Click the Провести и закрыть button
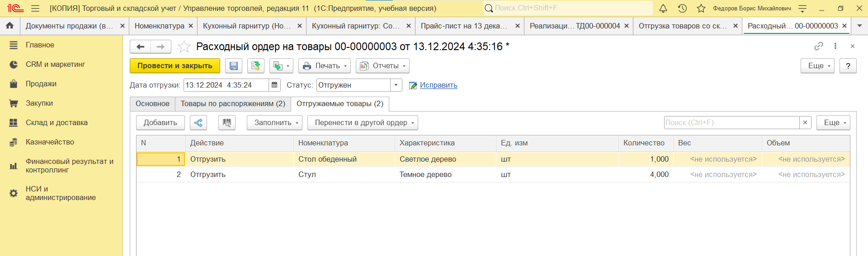This screenshot has width=868, height=256. click(175, 66)
